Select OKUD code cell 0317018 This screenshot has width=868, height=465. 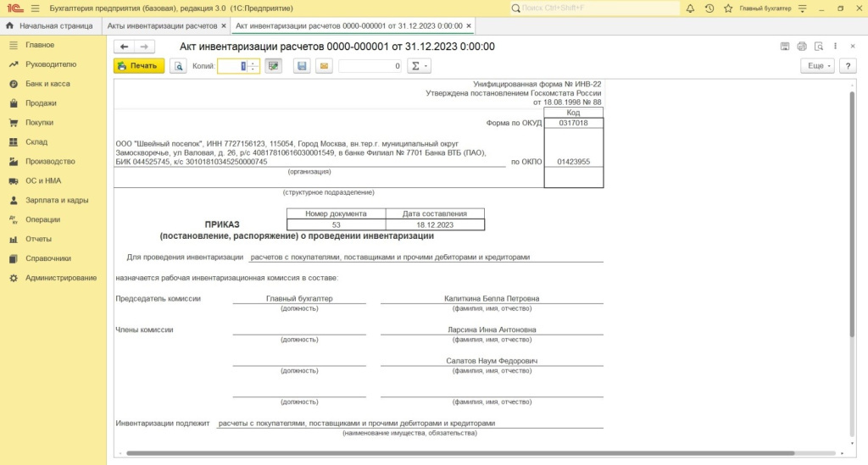click(574, 123)
